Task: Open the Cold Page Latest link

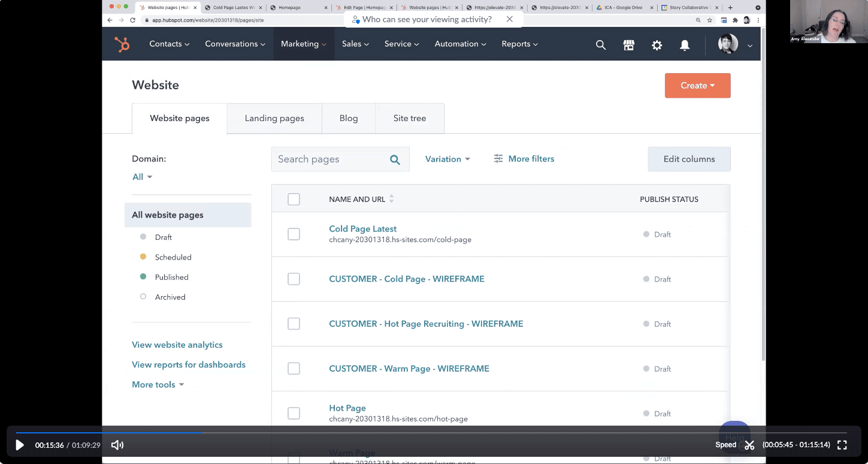Action: 363,229
